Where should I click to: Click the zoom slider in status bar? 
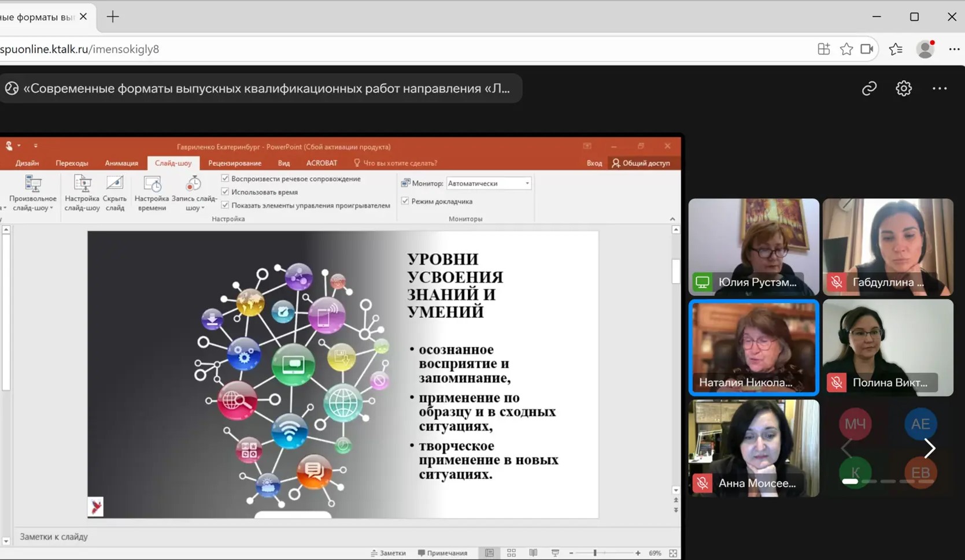click(x=595, y=553)
